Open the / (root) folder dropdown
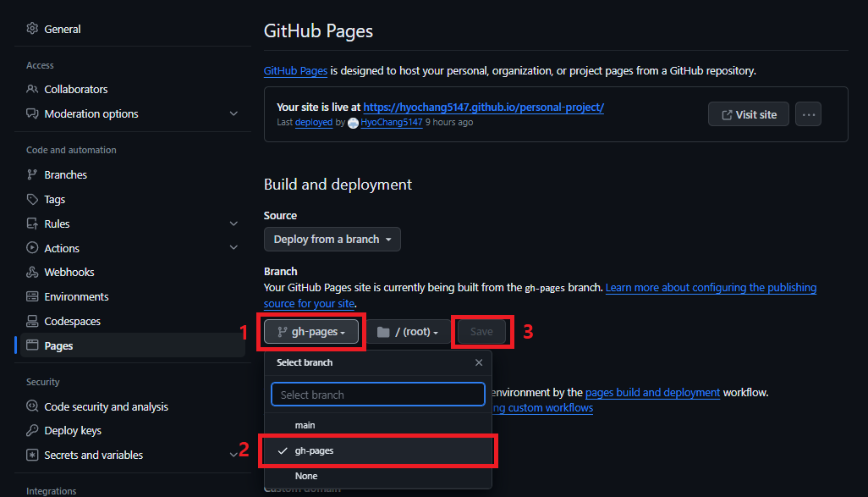The width and height of the screenshot is (868, 497). 408,332
